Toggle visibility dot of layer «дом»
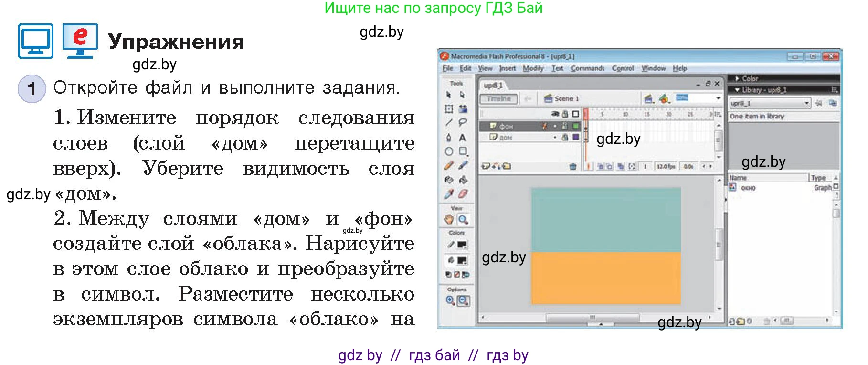 [555, 137]
